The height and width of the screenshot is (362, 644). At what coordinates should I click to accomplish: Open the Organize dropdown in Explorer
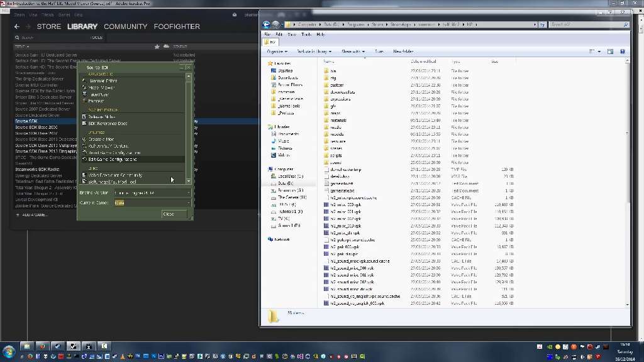click(277, 52)
